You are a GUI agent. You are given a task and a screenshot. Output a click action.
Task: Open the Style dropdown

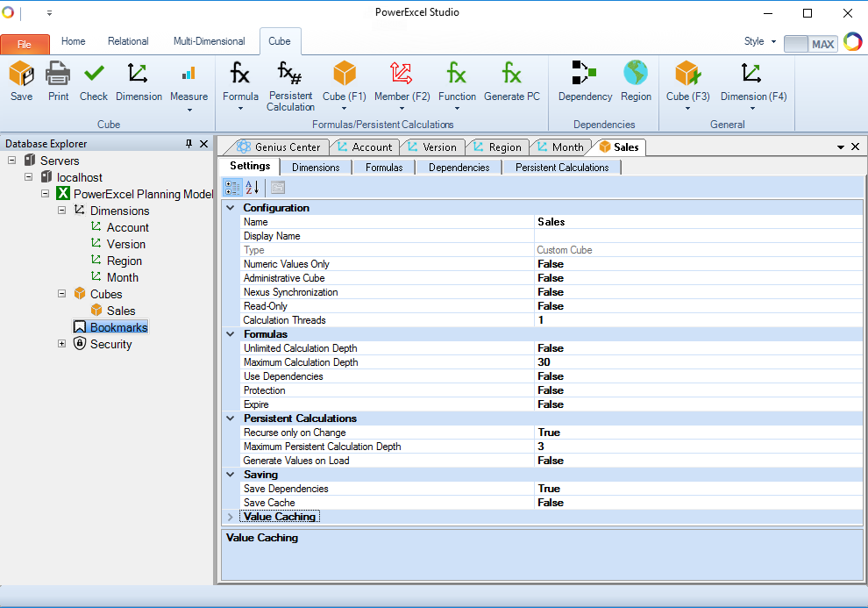759,41
